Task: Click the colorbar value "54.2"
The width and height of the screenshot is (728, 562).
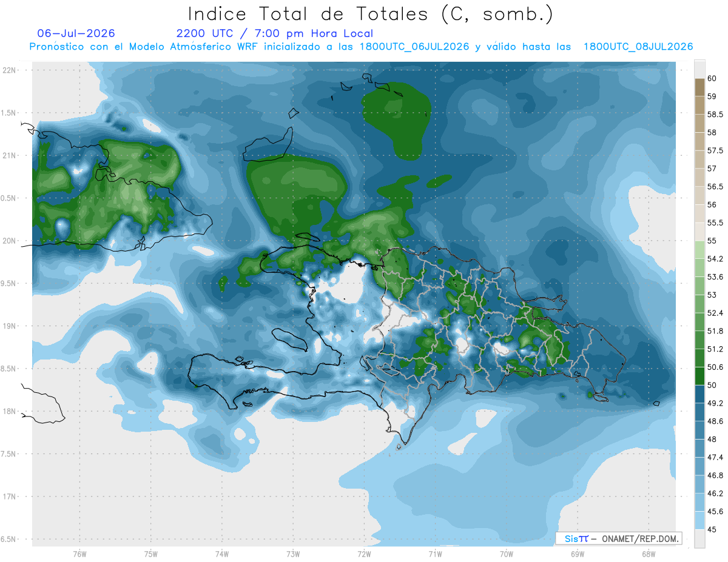Action: coord(716,259)
